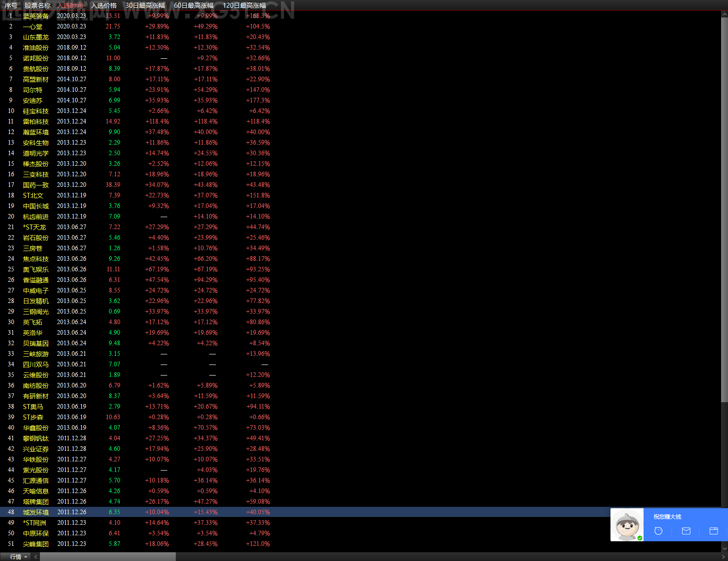
Task: Sort by 入选时间 column header
Action: [70, 6]
